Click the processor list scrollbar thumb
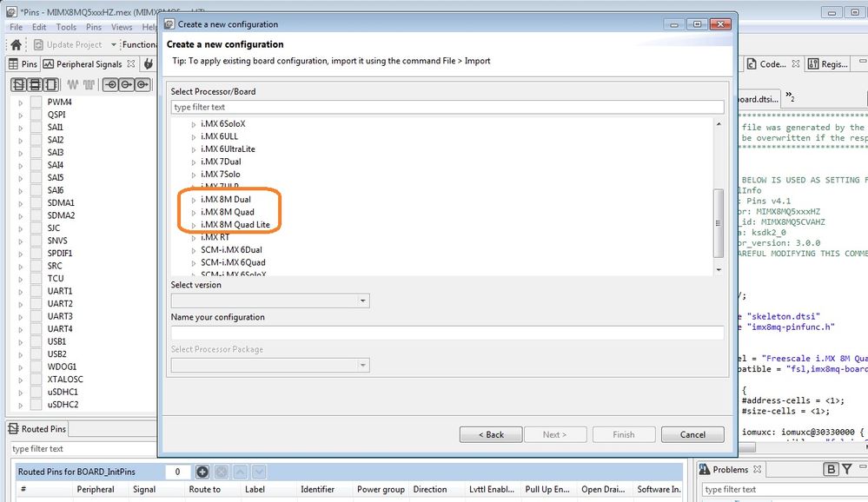The width and height of the screenshot is (868, 502). tap(719, 223)
